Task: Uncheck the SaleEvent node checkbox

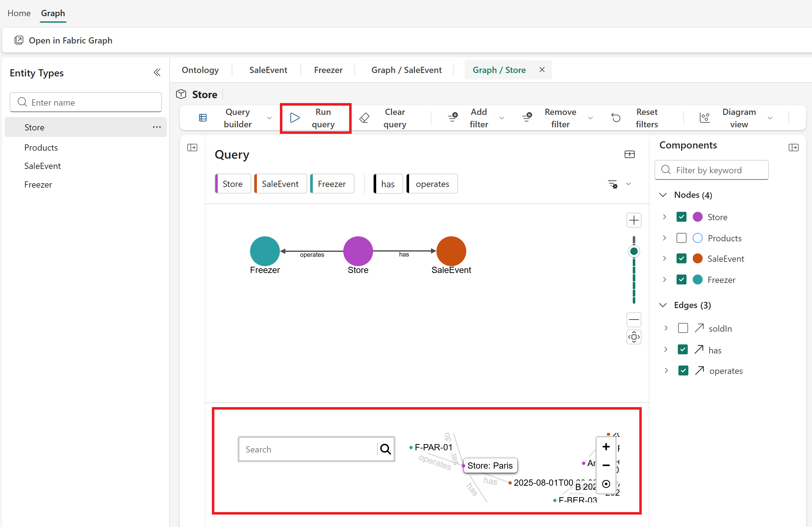Action: (681, 259)
